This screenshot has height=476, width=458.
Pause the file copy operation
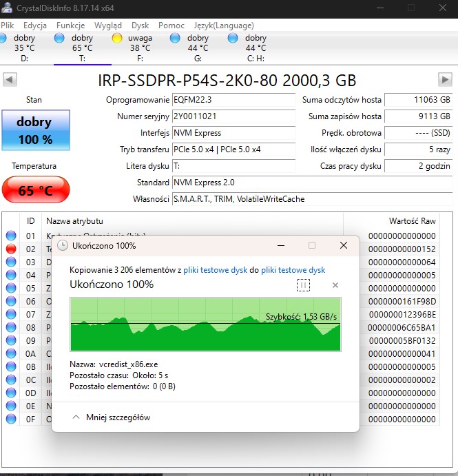pos(303,285)
